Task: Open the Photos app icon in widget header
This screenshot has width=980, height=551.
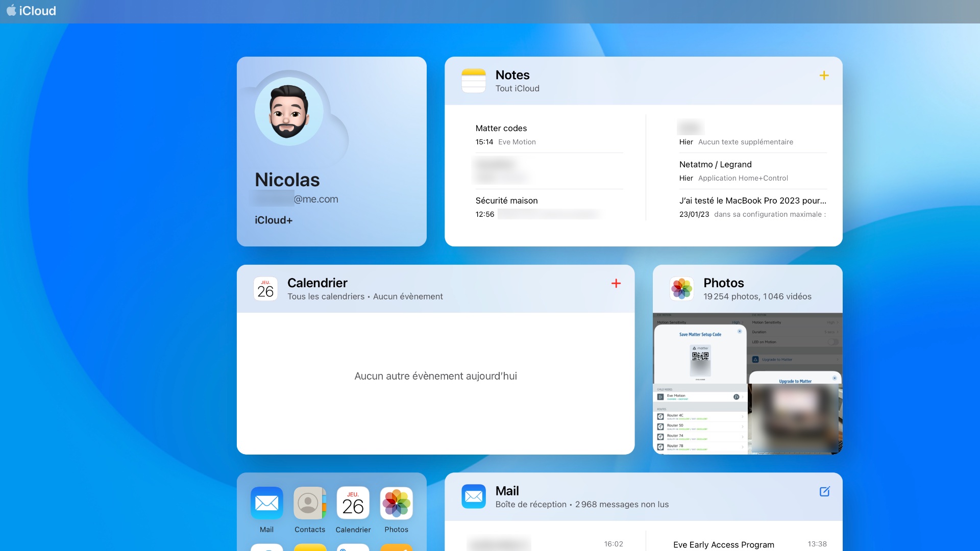Action: pos(681,289)
